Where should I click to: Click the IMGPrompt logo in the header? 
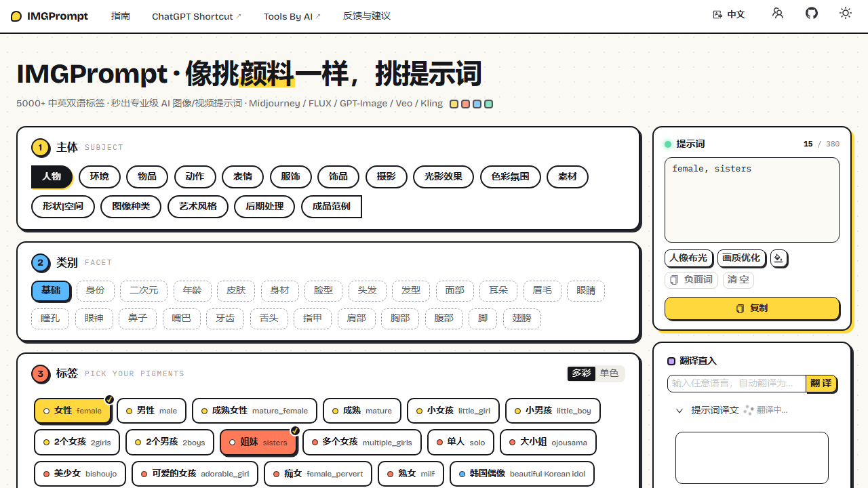click(50, 16)
